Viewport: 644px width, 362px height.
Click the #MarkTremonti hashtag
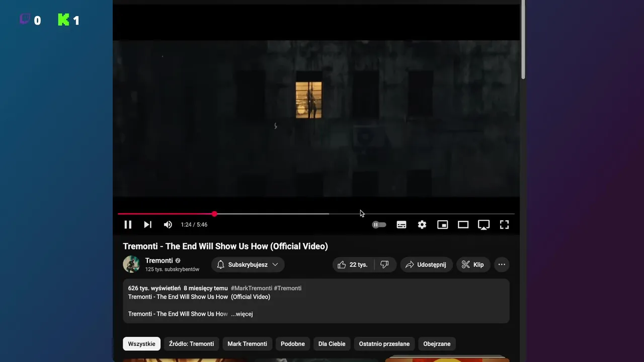[251, 288]
